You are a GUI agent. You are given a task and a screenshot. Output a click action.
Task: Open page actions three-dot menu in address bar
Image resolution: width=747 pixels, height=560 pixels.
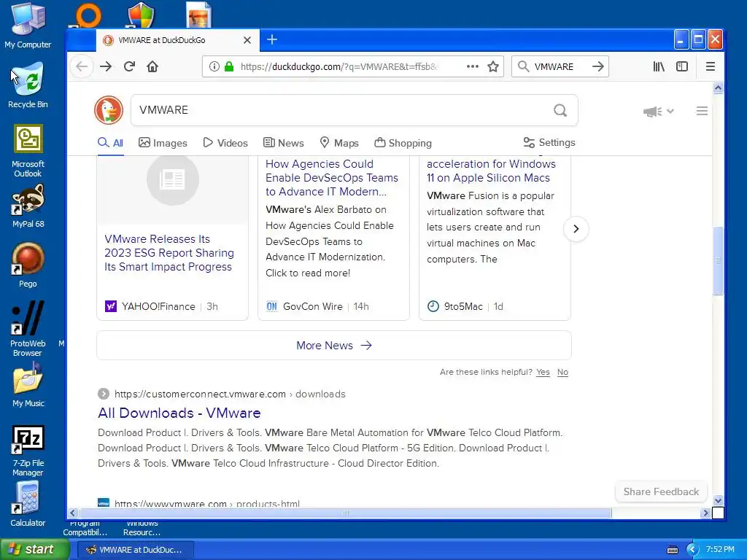click(x=472, y=66)
